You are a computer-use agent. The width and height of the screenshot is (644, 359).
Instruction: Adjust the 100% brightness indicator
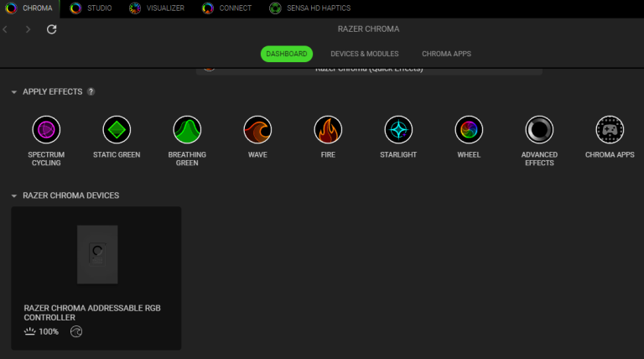coord(41,332)
